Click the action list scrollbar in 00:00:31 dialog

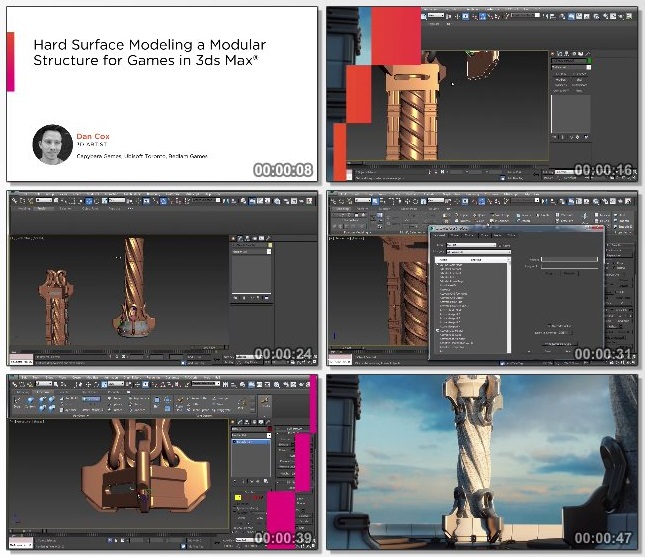pos(509,305)
